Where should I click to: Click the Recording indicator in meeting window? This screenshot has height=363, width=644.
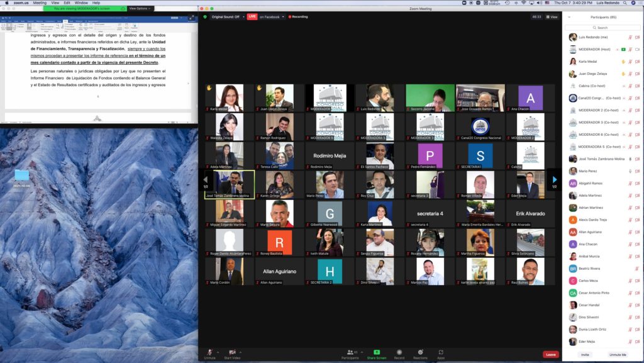click(x=298, y=17)
